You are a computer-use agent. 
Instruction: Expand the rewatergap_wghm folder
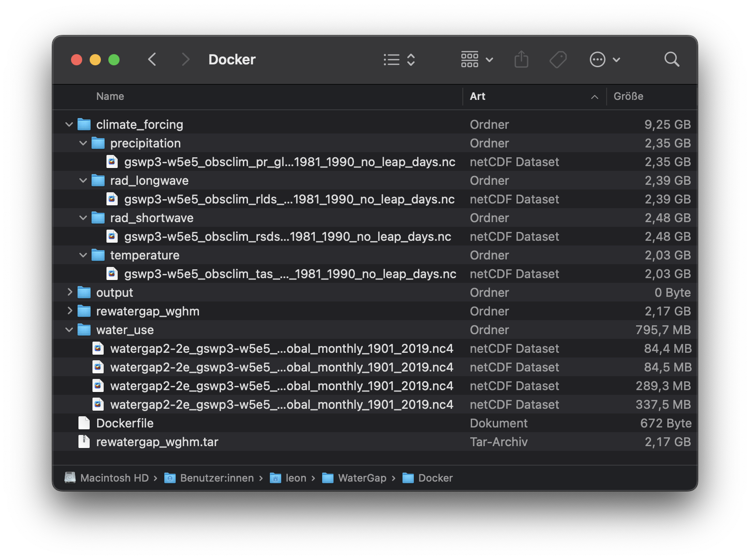pyautogui.click(x=69, y=311)
